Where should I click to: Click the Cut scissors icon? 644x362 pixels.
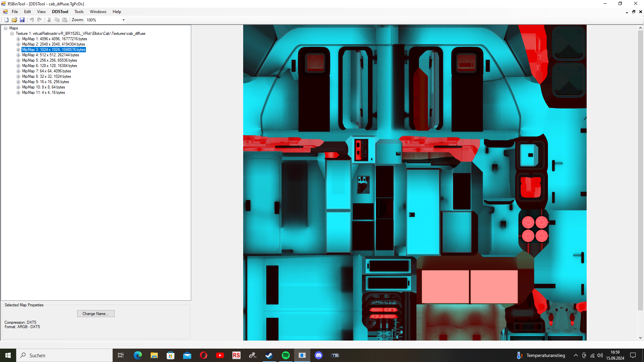pos(49,20)
